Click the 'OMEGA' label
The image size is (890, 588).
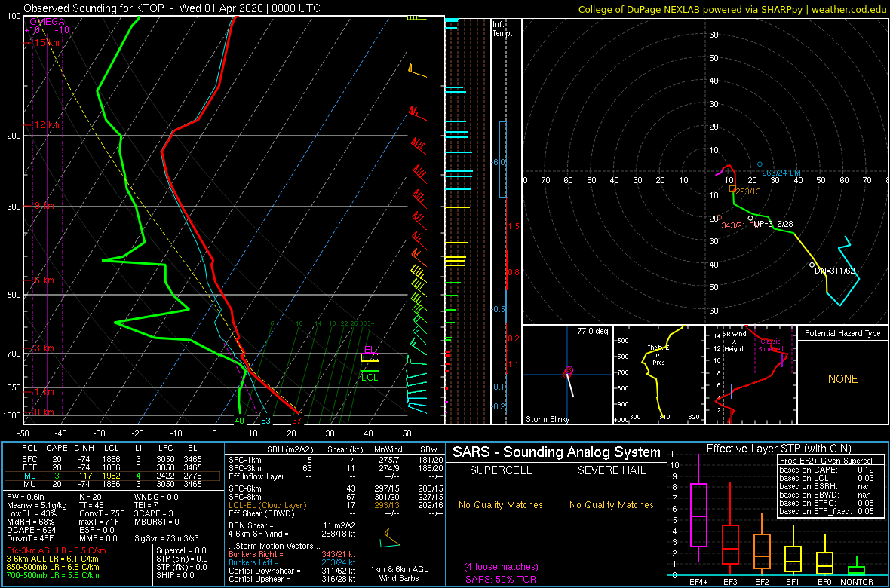(46, 22)
